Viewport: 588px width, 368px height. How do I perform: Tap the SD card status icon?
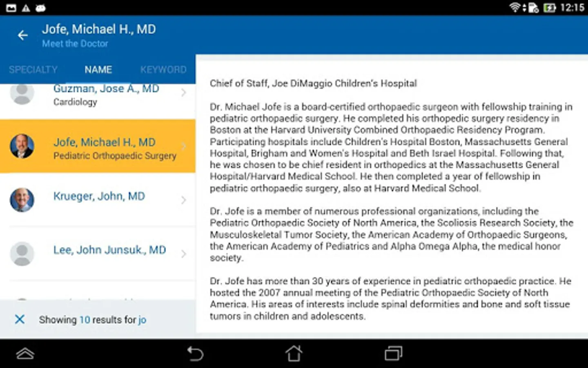pos(533,8)
